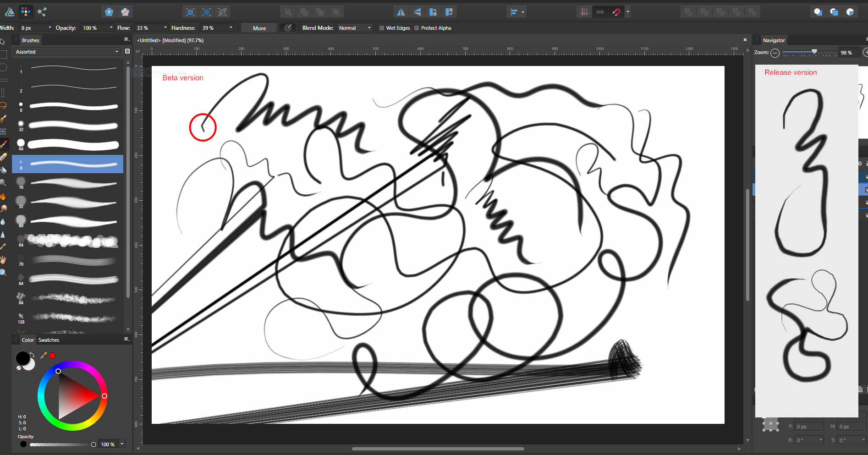Screen dimensions: 868x455
Task: Click the circle-and-square icon at far top right
Action: pos(850,12)
